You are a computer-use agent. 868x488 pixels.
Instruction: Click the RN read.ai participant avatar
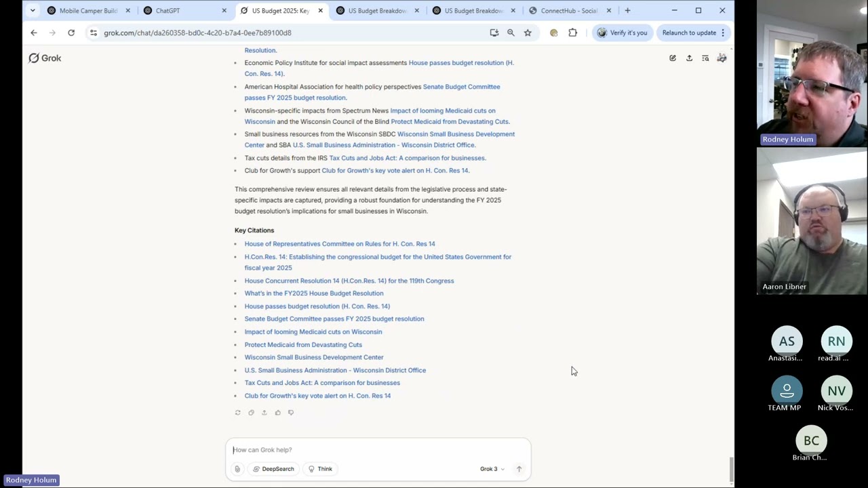[836, 342]
